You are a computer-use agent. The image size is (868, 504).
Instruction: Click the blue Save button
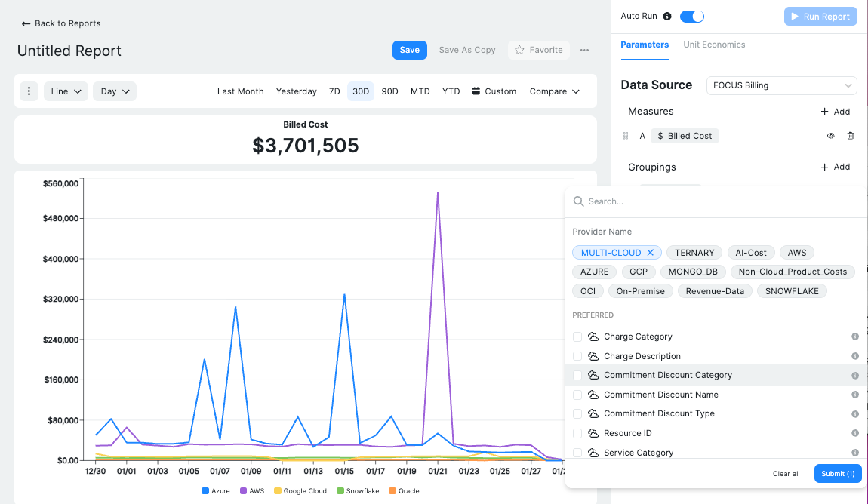(x=410, y=50)
